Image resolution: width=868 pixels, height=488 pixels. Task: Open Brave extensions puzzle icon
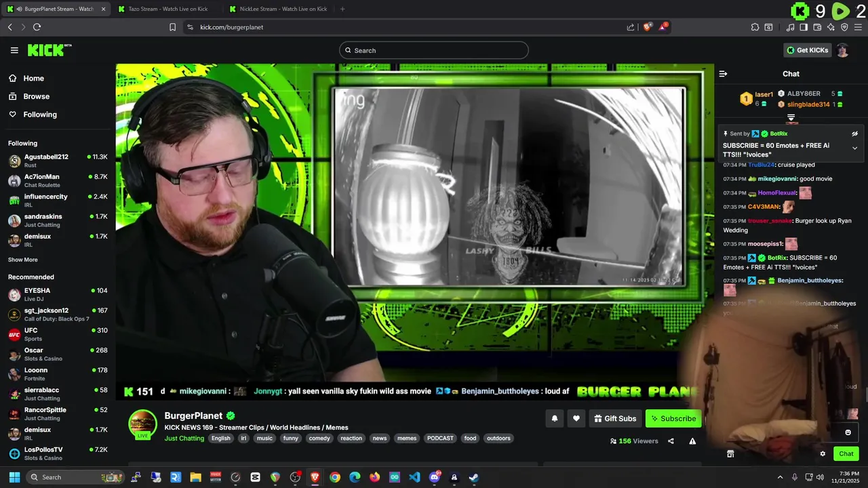coord(755,27)
